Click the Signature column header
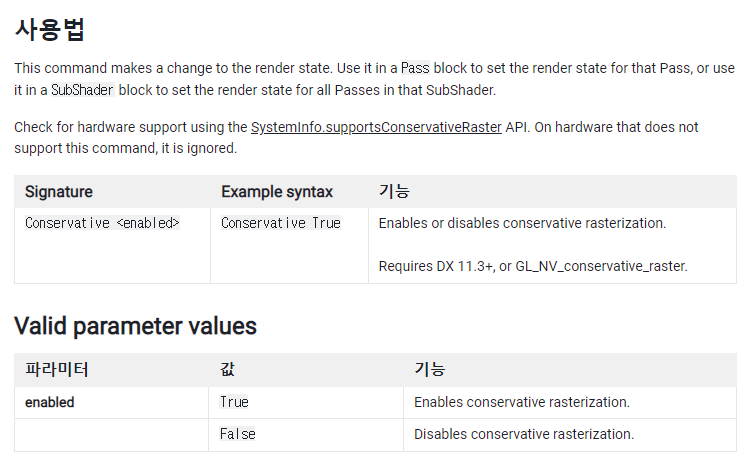 (x=59, y=191)
